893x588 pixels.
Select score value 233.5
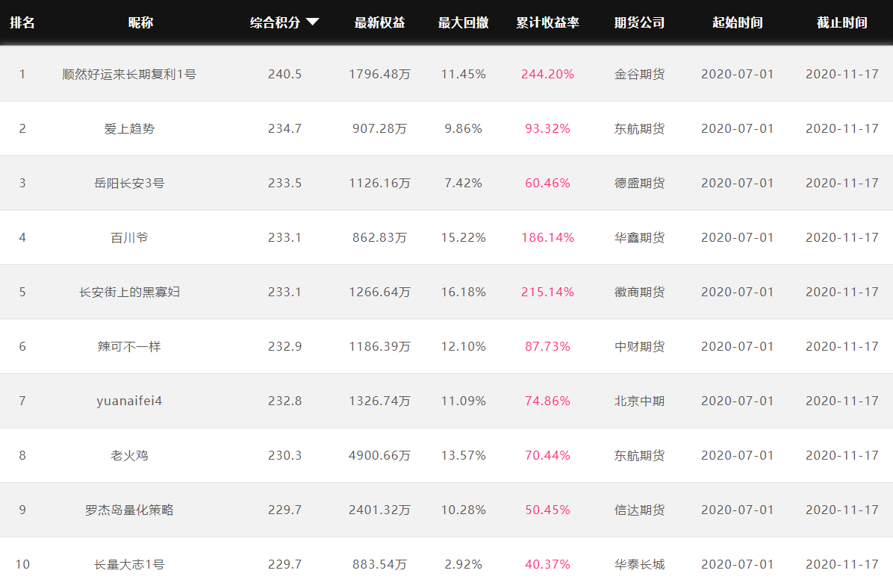284,184
